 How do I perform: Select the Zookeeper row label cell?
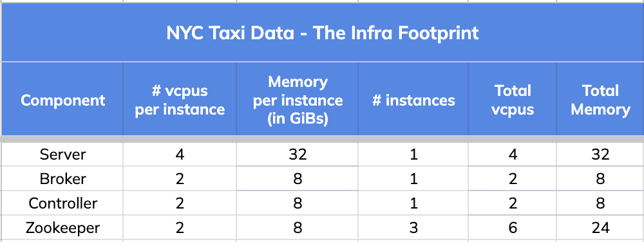62,227
